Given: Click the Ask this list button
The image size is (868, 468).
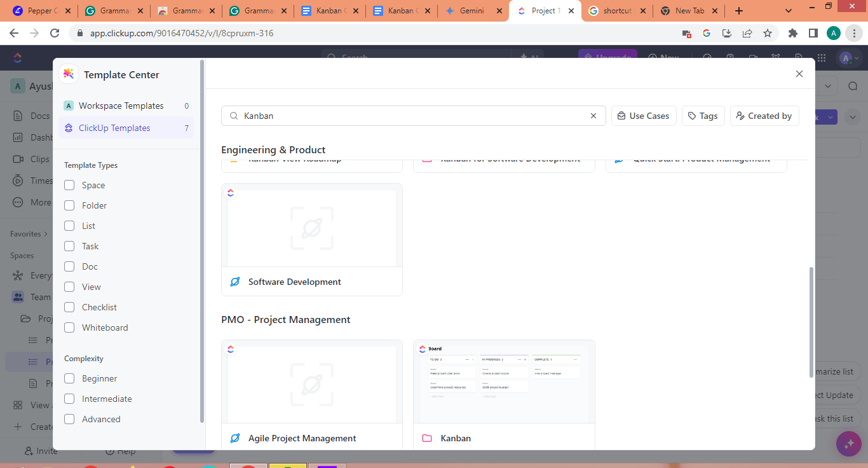Looking at the screenshot, I should point(833,418).
